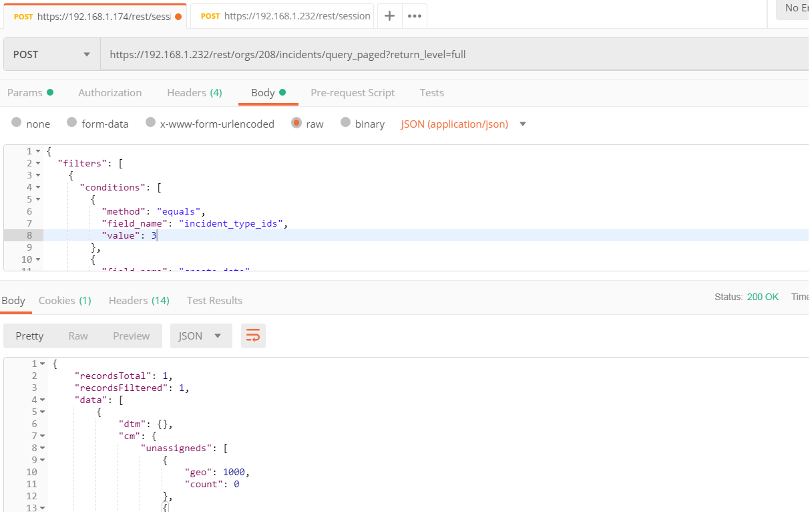This screenshot has height=512, width=812.
Task: Collapse response "unassigneds" fold arrow line 8
Action: (x=43, y=448)
